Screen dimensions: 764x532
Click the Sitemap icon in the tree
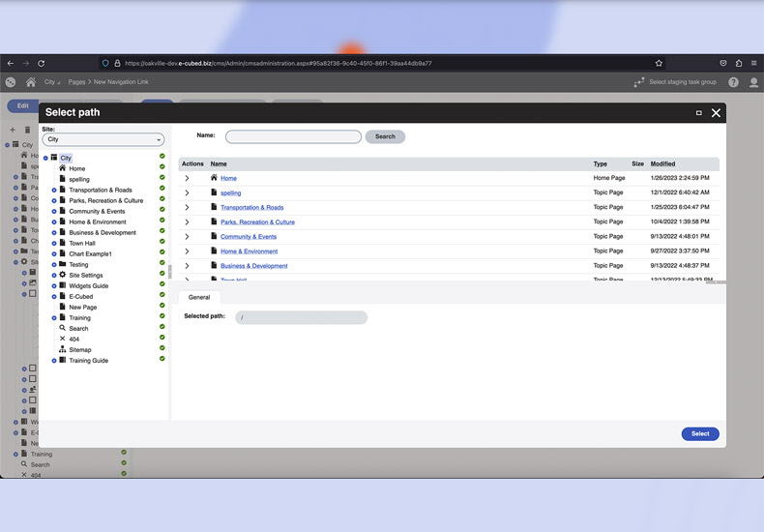(x=62, y=350)
